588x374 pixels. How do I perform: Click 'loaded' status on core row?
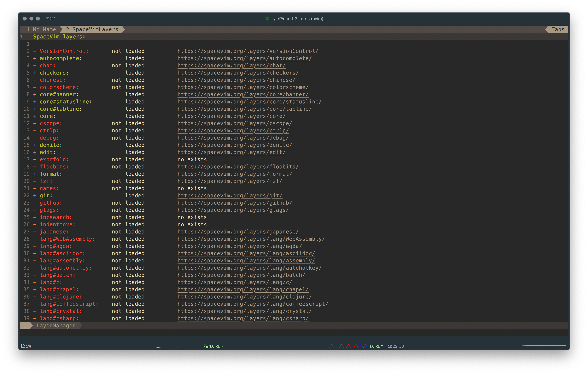135,116
